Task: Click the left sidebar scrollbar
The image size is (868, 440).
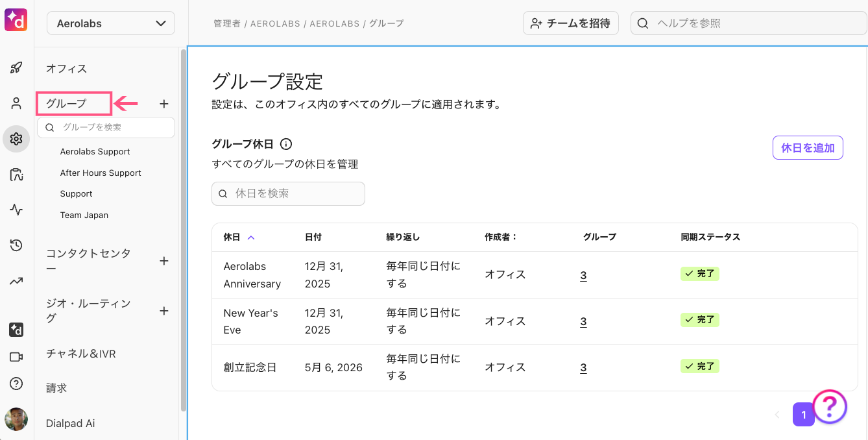Action: [184, 230]
